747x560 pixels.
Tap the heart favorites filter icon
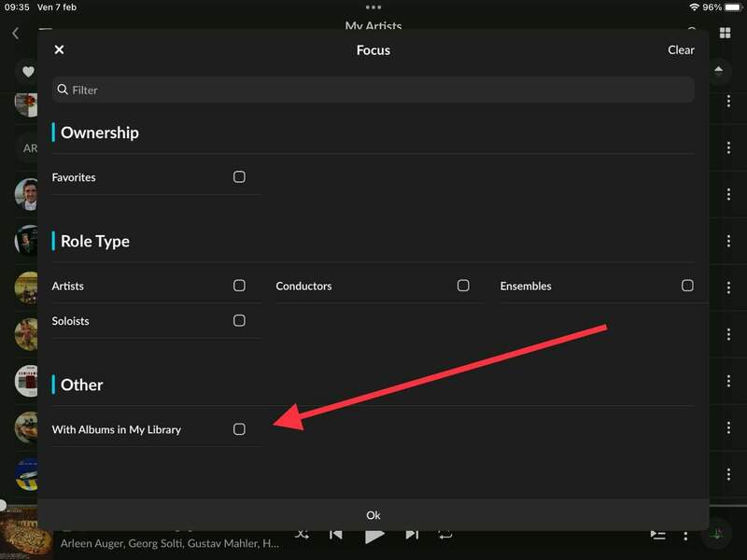tap(28, 72)
